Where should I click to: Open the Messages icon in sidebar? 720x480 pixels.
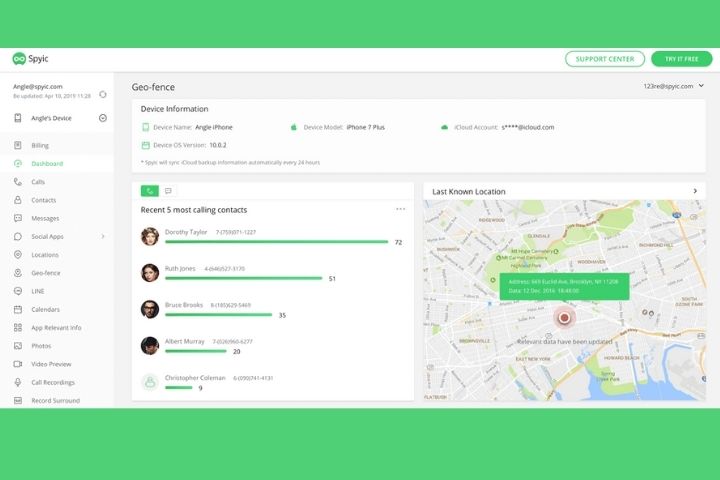pos(17,218)
